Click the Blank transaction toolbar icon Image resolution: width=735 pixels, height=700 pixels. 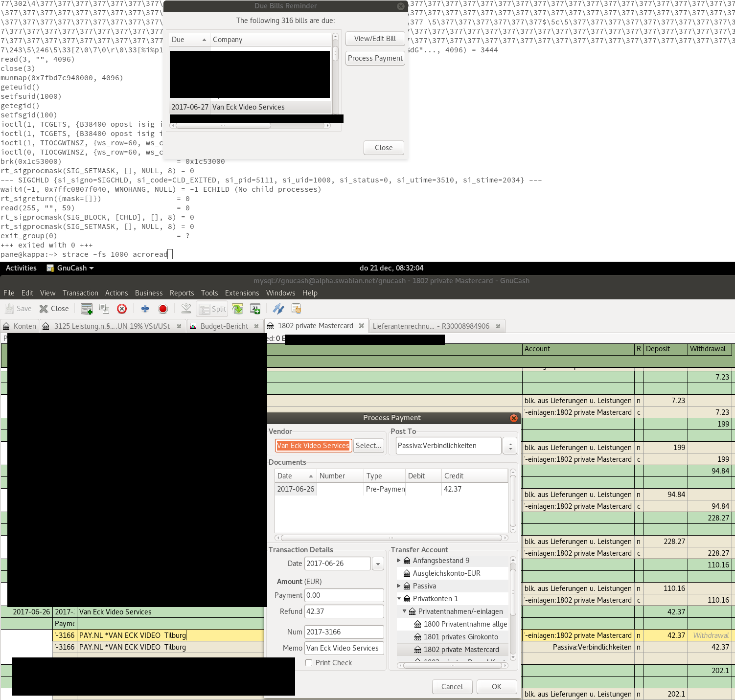point(186,309)
